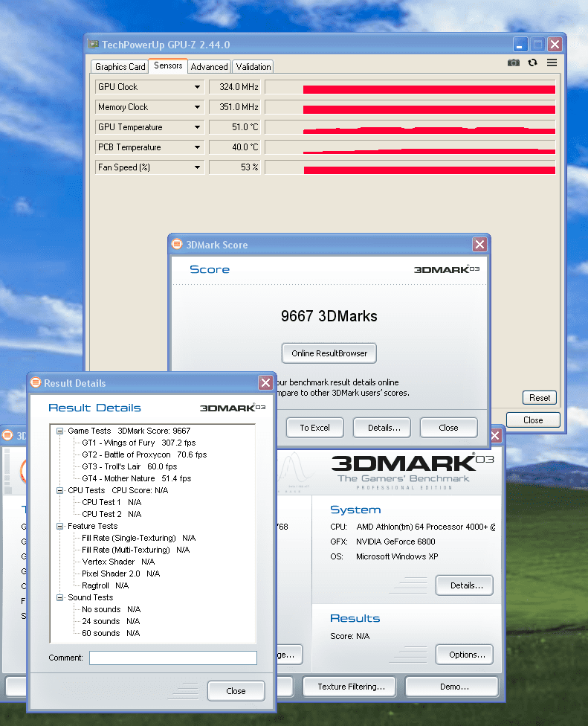This screenshot has height=726, width=588.
Task: Open Texture Filtering settings
Action: tap(349, 687)
